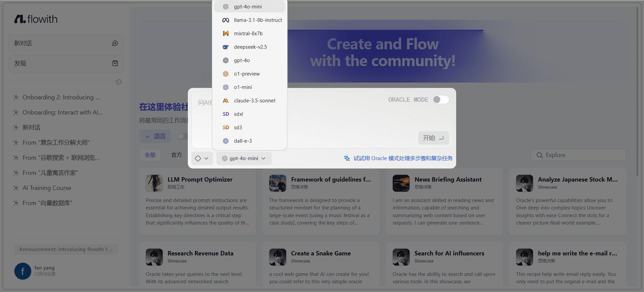
Task: Select dall-e-3 model
Action: 250,141
